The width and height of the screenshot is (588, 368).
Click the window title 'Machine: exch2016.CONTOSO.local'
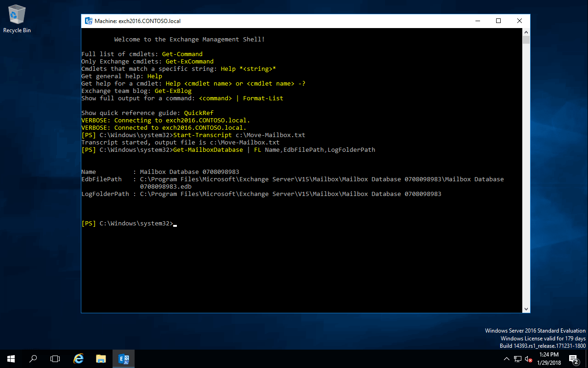pos(137,21)
